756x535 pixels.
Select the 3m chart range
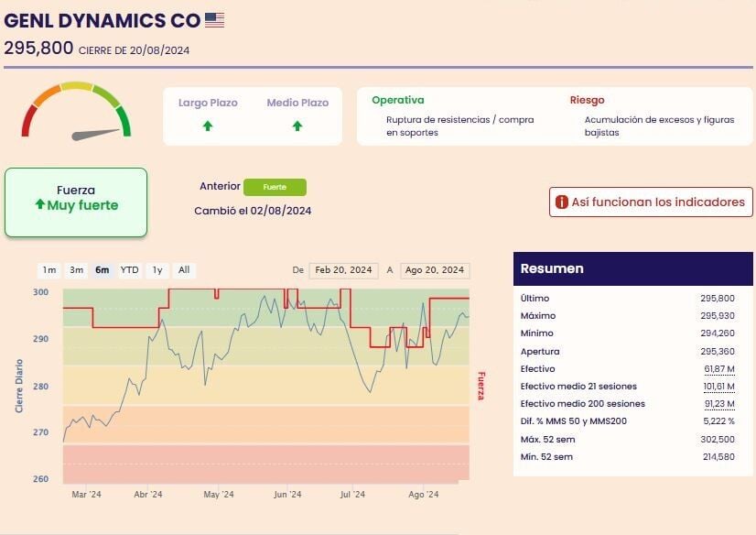click(x=77, y=270)
